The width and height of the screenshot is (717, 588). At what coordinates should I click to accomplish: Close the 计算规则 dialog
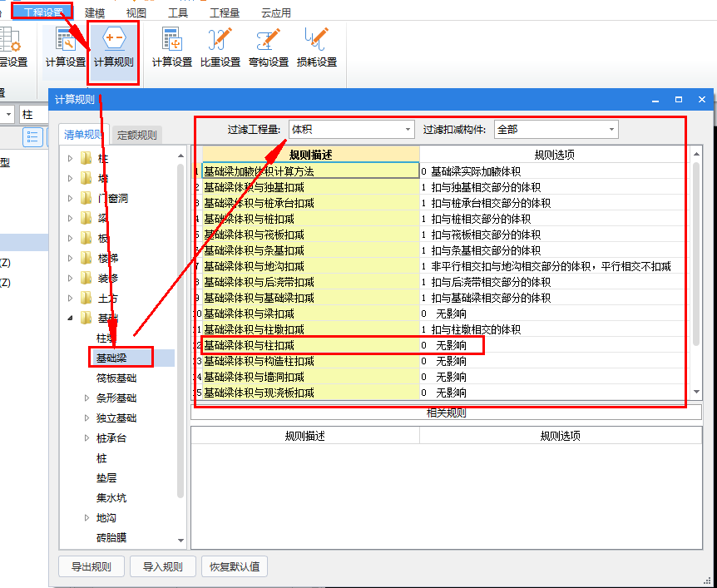click(701, 99)
